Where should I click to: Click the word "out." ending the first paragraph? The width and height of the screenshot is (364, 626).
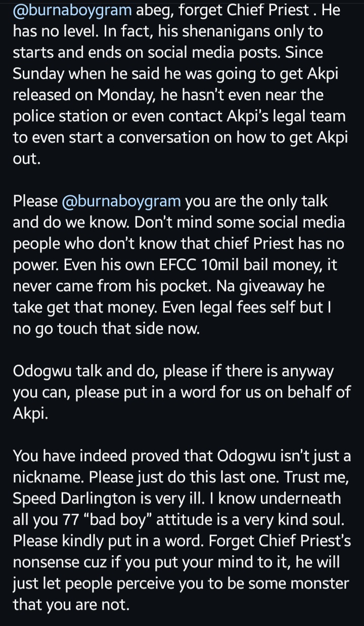point(25,158)
